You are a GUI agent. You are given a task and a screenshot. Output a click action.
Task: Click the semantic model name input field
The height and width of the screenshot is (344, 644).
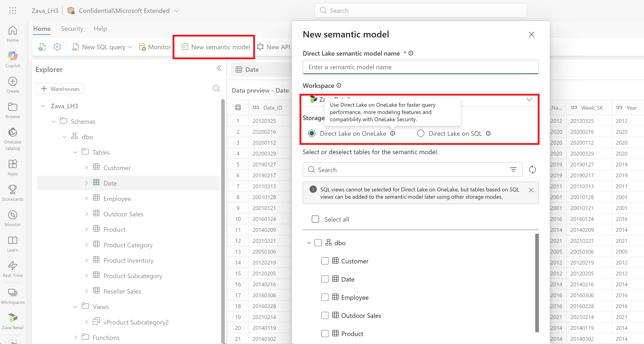point(420,67)
